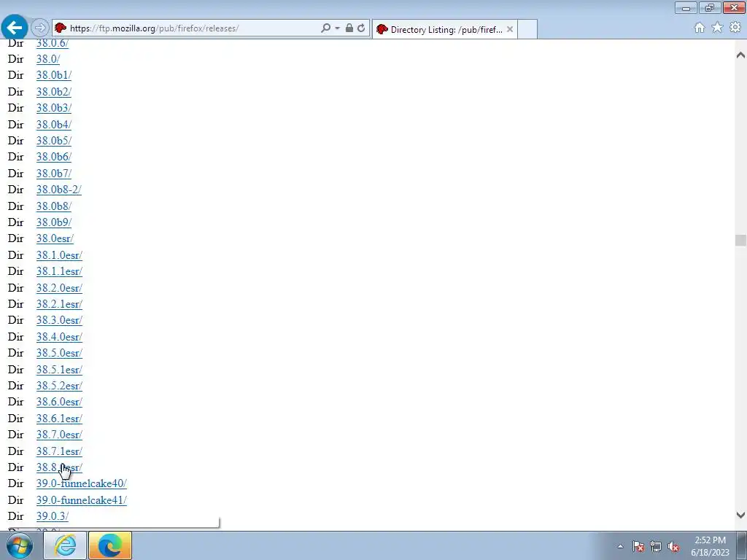The width and height of the screenshot is (747, 560).
Task: Go back using the browser Back arrow
Action: point(15,28)
